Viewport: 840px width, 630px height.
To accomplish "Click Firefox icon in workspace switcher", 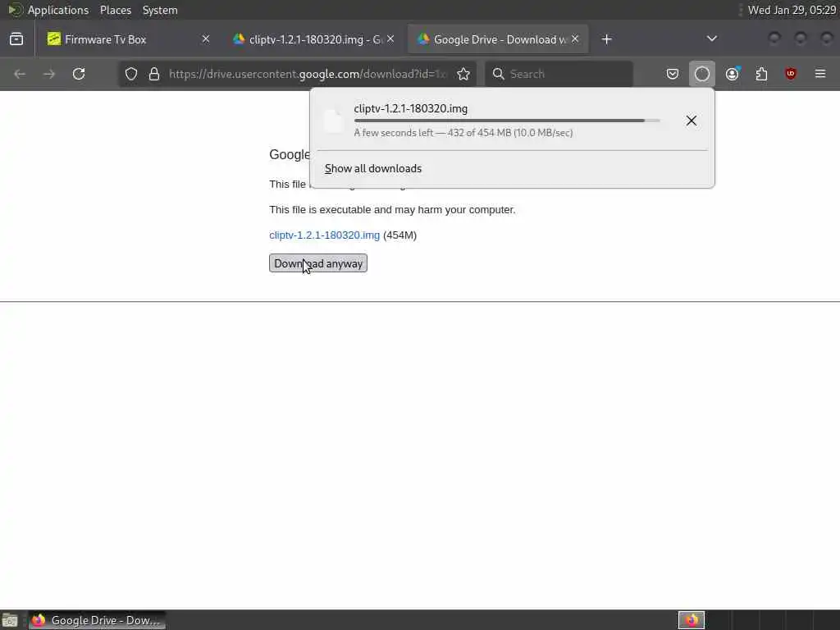I will point(692,620).
